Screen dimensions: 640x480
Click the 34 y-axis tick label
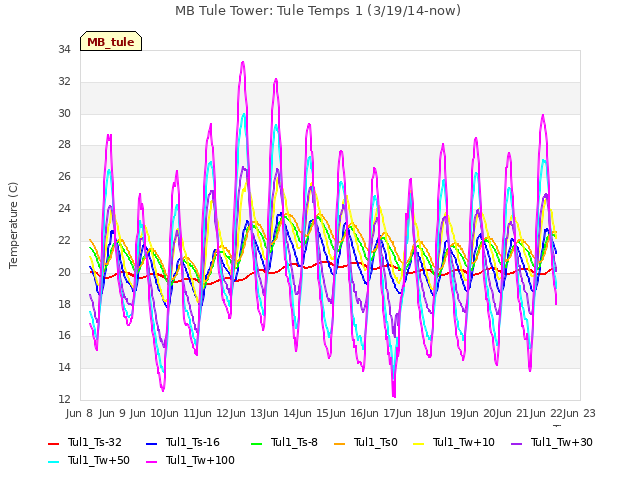[64, 49]
